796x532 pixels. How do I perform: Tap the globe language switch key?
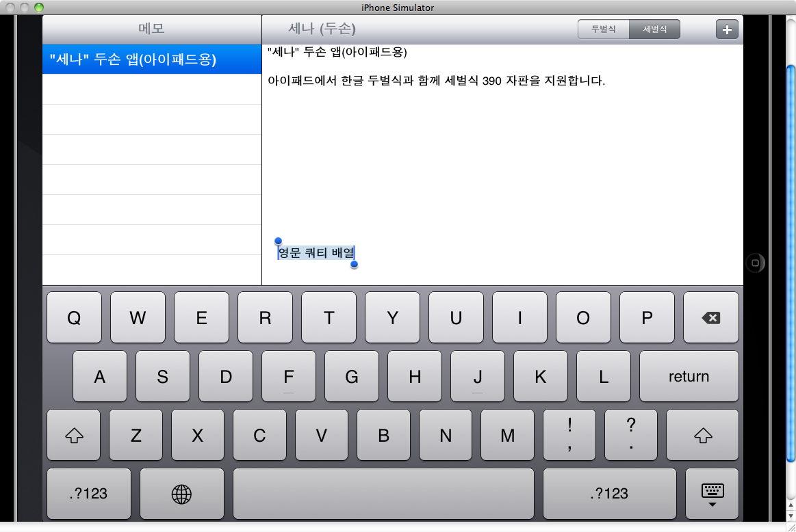pos(181,494)
